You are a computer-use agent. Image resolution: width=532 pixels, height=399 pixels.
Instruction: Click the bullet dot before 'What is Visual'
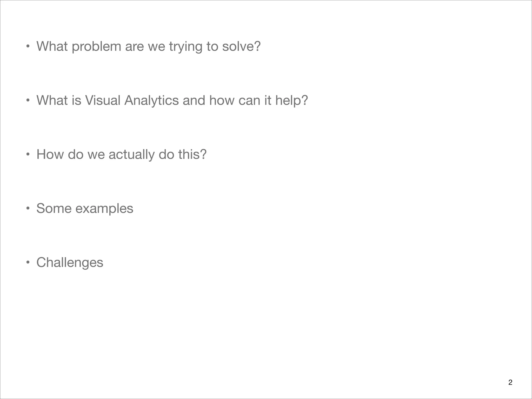click(28, 101)
